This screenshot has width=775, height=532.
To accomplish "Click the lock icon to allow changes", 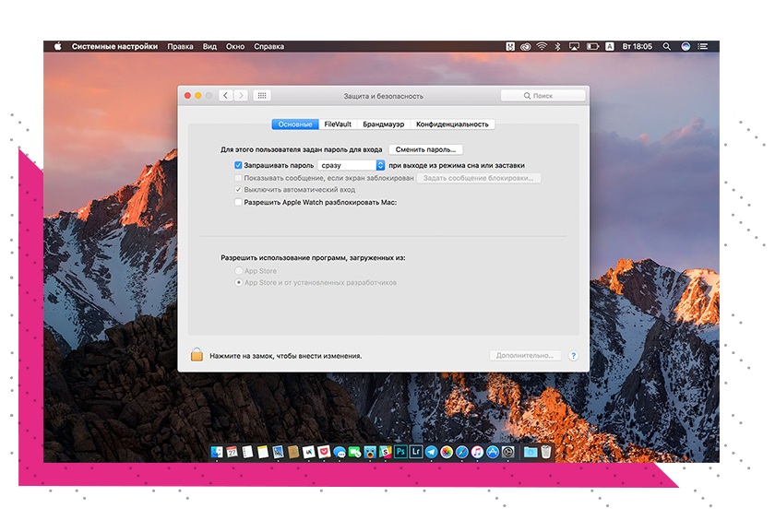I will coord(197,355).
